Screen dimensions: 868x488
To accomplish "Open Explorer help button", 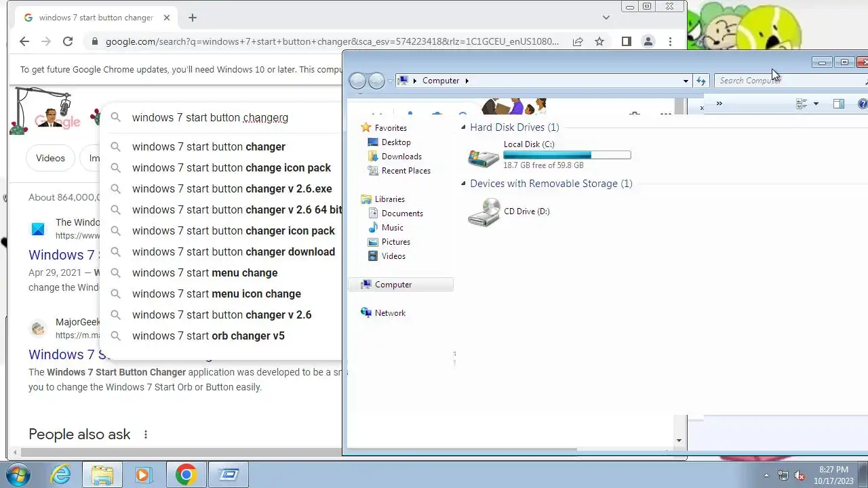I will pos(863,104).
